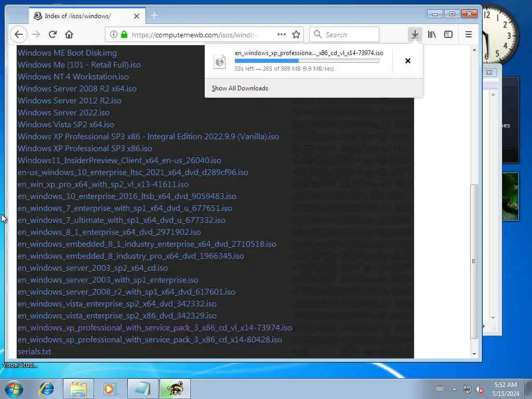Open the taskbar clock 5:52 AM
Image resolution: width=532 pixels, height=399 pixels.
(x=506, y=389)
